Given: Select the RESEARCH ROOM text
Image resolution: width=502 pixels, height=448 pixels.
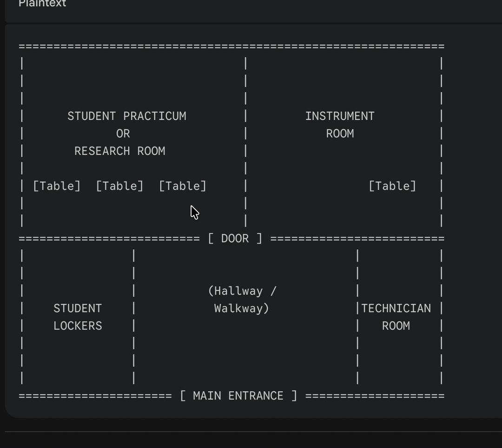Looking at the screenshot, I should click(119, 151).
